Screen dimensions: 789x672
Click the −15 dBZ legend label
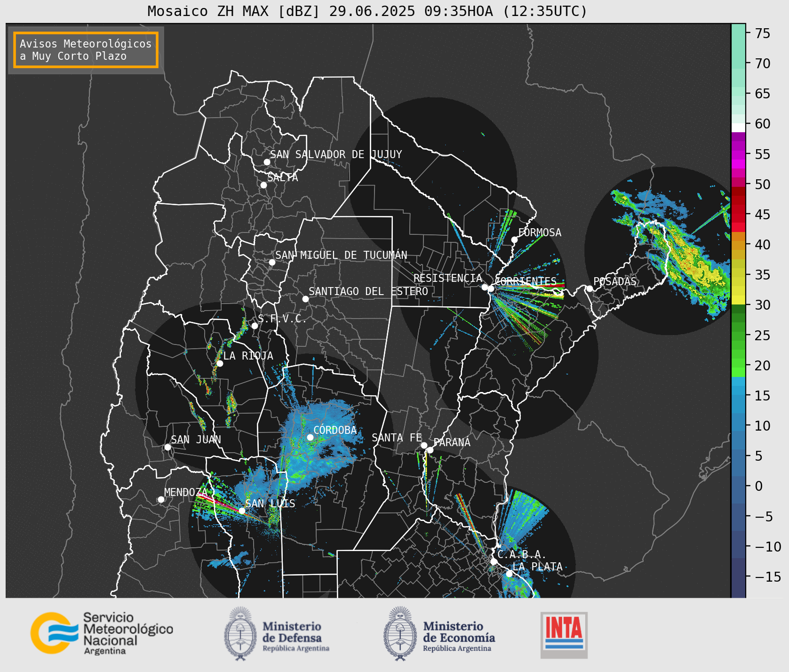[x=768, y=577]
